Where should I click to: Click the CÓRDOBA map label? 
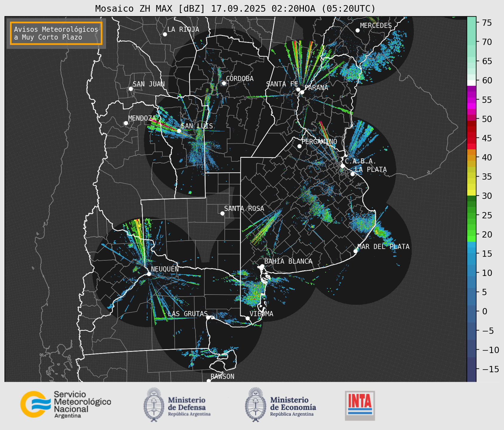240,79
